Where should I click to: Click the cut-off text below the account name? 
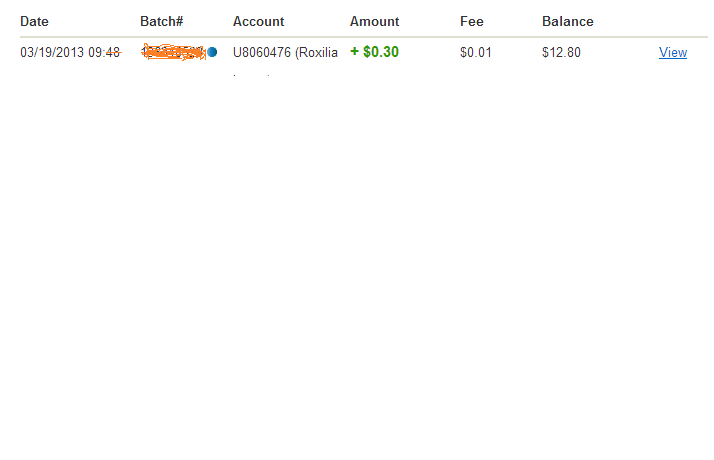tap(251, 75)
